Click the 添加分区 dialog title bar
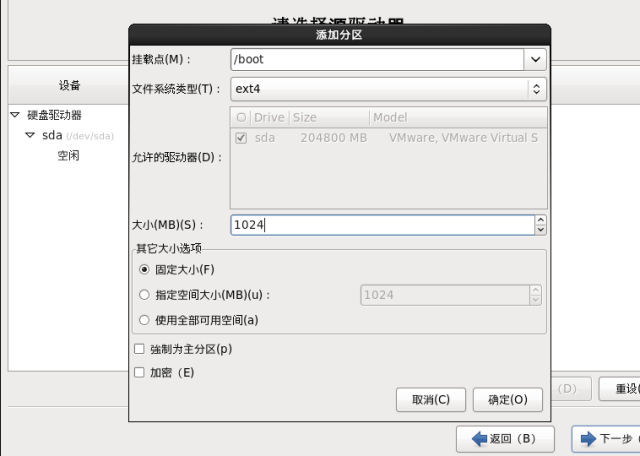 [x=340, y=35]
